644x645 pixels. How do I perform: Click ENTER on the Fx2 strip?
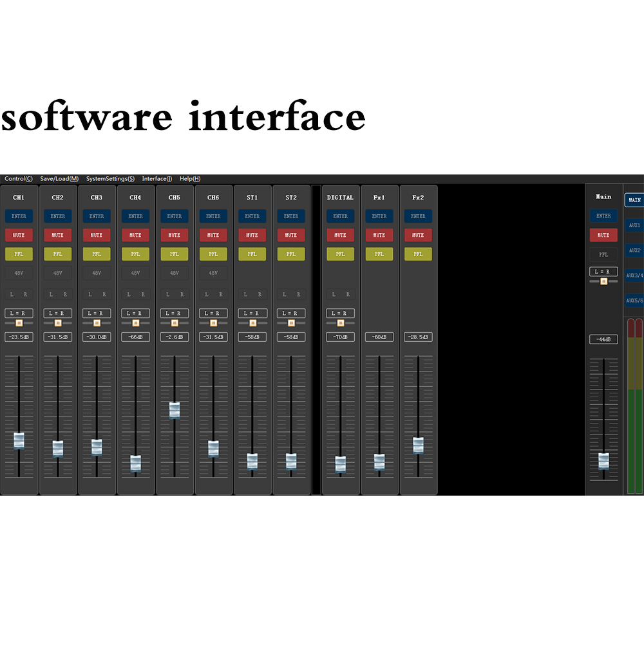pyautogui.click(x=418, y=216)
